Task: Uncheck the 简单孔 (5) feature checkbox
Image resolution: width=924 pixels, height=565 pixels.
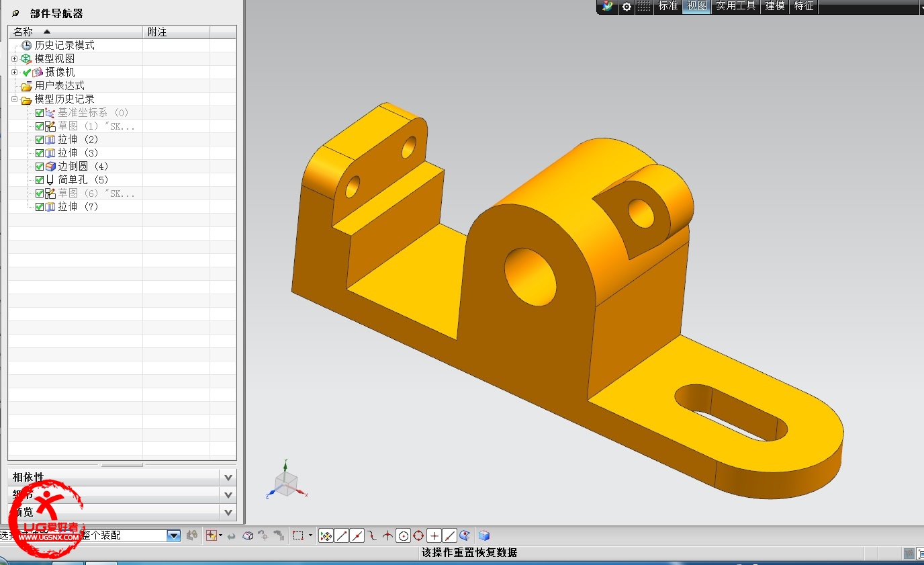Action: (x=40, y=179)
